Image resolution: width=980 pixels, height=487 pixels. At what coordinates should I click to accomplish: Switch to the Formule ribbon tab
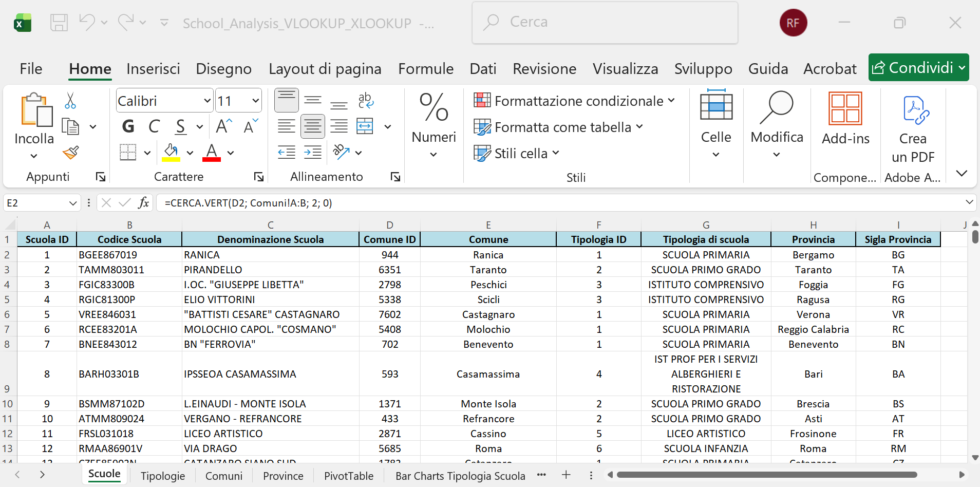[426, 68]
